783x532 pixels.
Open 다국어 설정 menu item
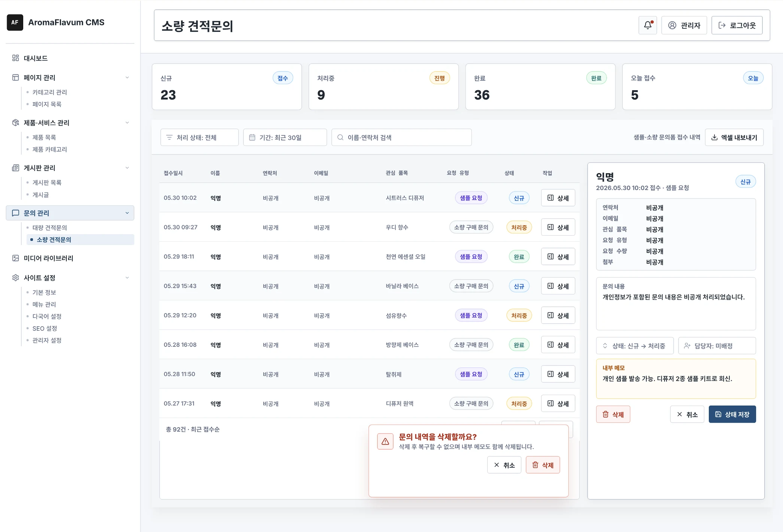click(47, 316)
